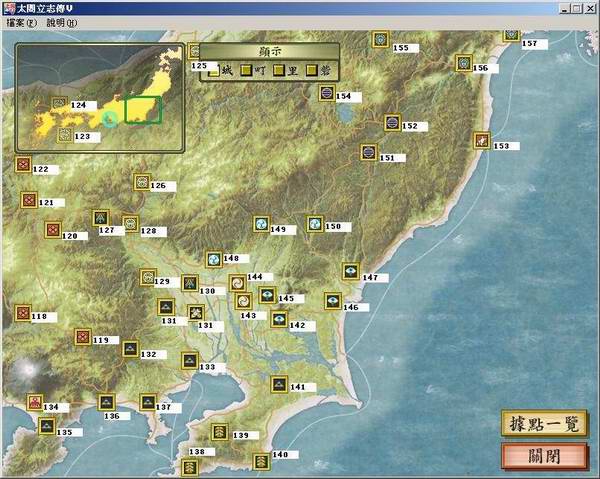Click the map marker labeled 153
The height and width of the screenshot is (479, 600).
[x=482, y=141]
